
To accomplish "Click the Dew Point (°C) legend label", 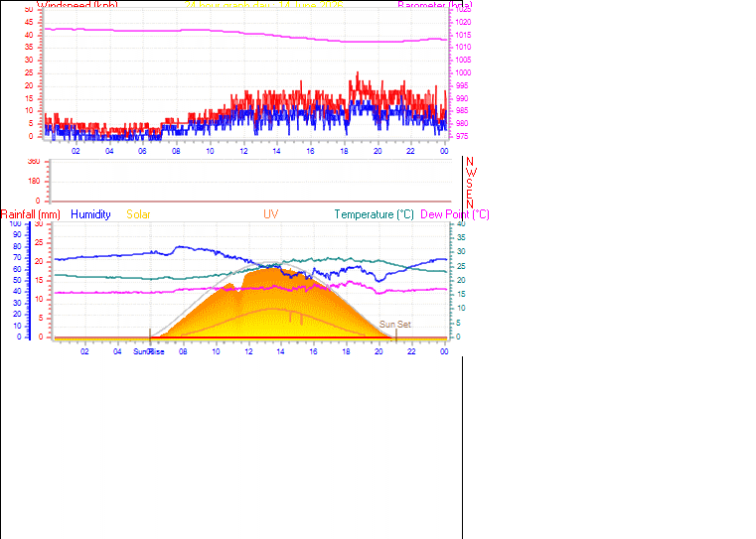I will point(455,214).
